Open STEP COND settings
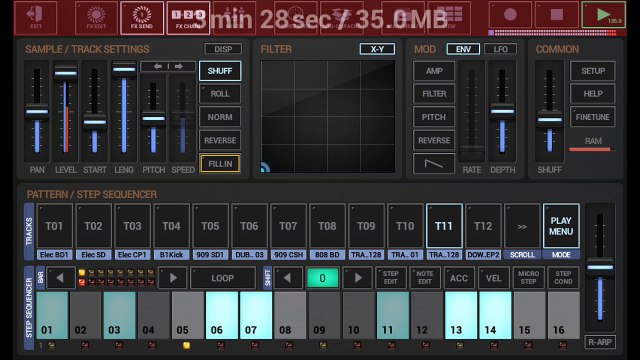The image size is (640, 360). [x=563, y=278]
